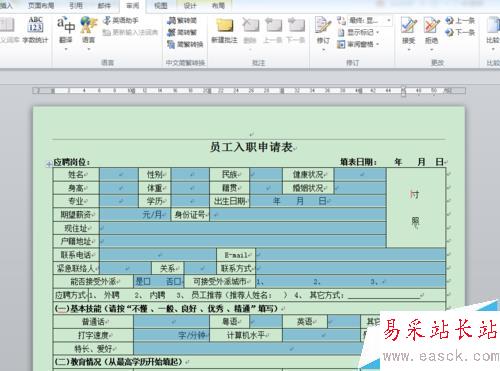Click the table move handle beside 应聘岗位
500x371 pixels.
pyautogui.click(x=49, y=164)
